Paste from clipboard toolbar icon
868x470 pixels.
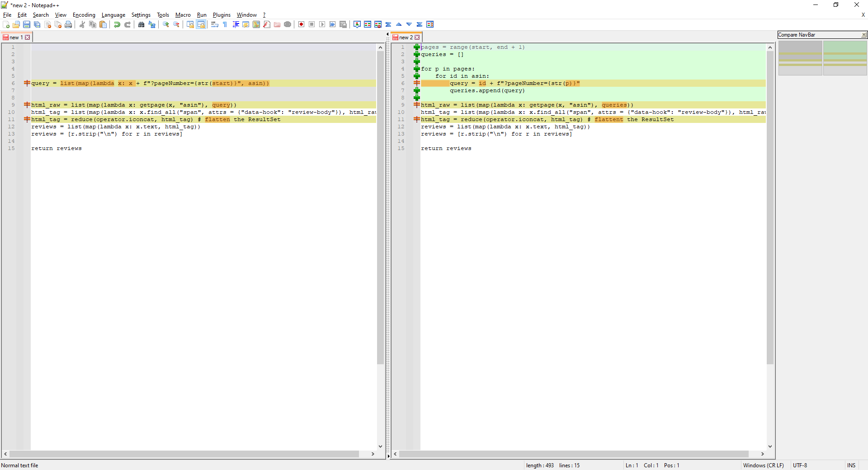click(103, 24)
